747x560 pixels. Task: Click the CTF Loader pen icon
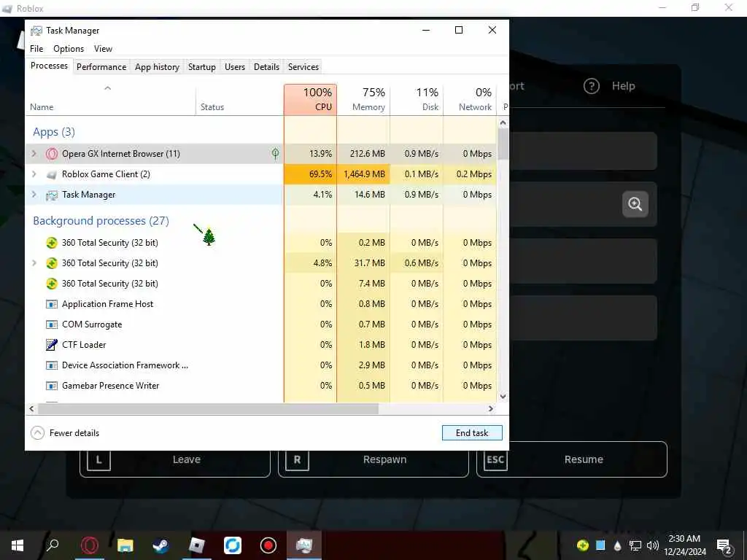52,345
